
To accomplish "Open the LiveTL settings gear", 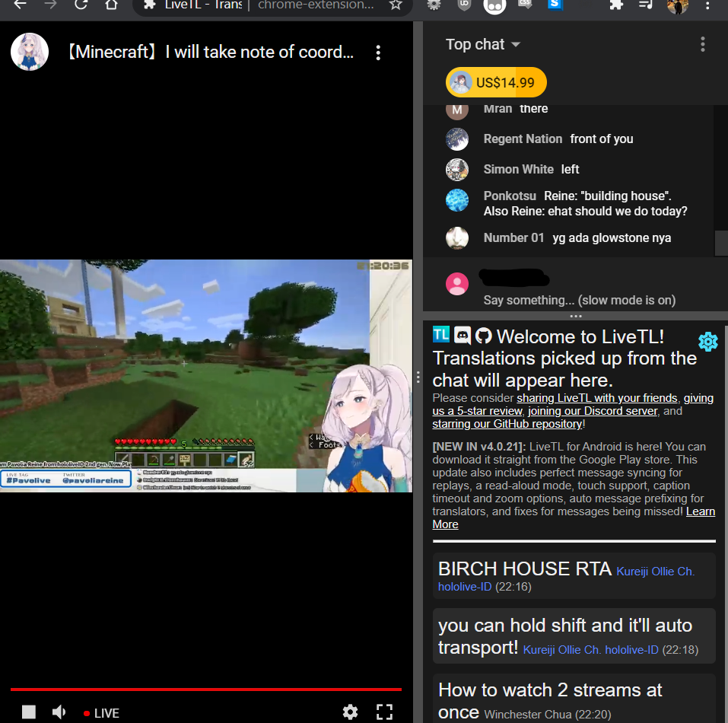I will click(x=707, y=342).
